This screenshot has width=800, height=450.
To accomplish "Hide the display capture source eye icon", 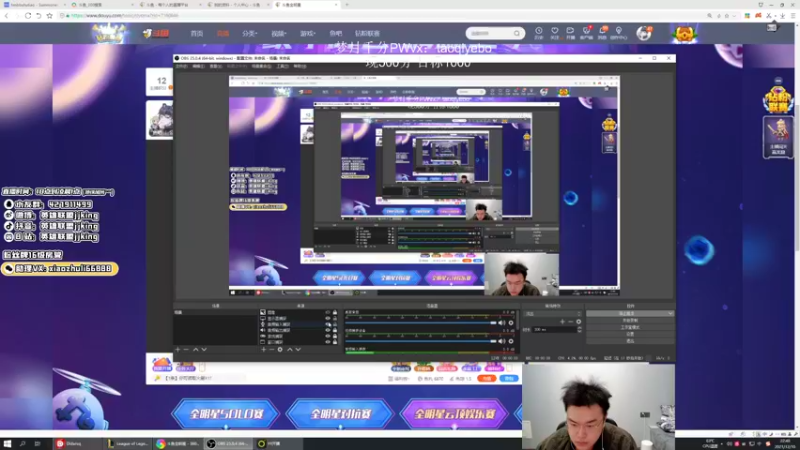I will [x=328, y=318].
